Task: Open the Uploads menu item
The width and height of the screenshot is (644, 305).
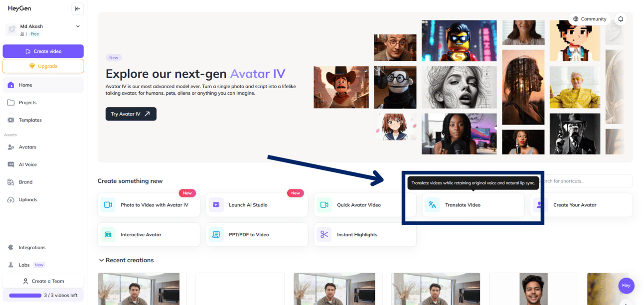Action: tap(43, 199)
